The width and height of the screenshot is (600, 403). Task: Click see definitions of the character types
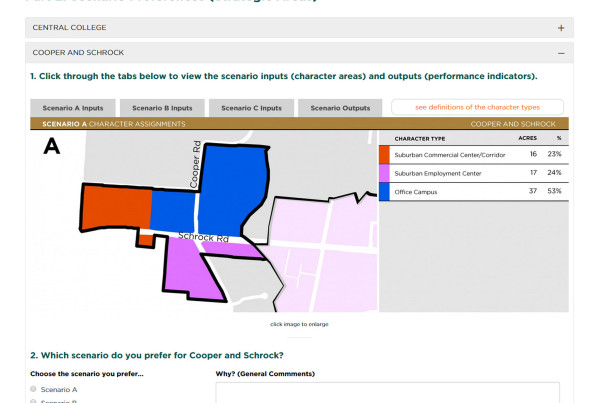[x=477, y=107]
